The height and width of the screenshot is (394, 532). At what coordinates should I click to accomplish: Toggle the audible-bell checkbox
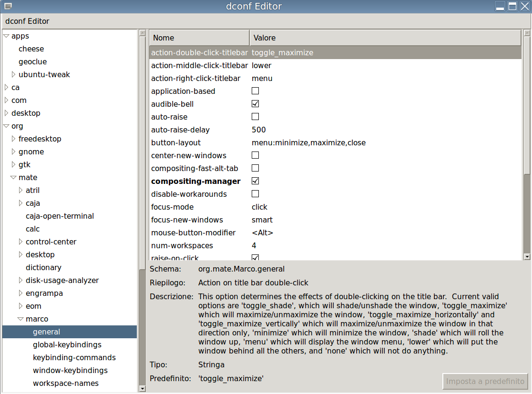255,104
